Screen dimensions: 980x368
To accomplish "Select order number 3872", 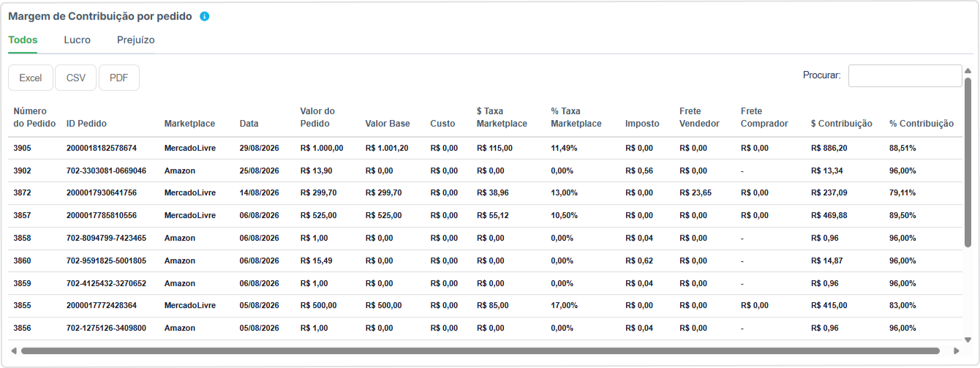I will (x=22, y=193).
